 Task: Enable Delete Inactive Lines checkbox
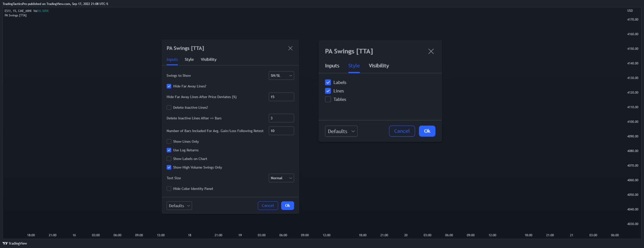click(169, 107)
